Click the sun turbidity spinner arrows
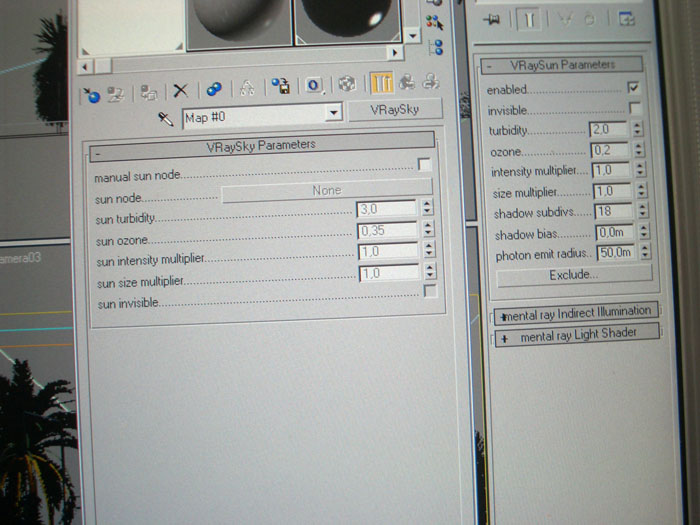The image size is (700, 525). (x=427, y=207)
